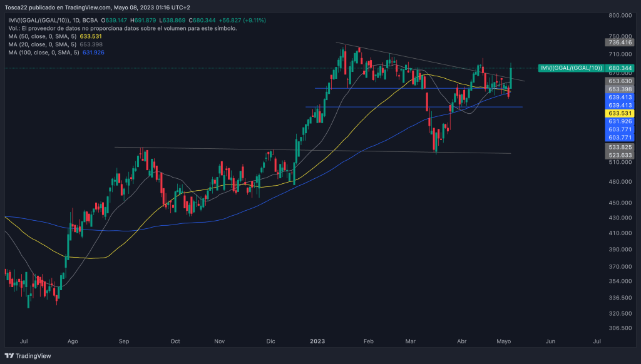Select the Vol. indicator legend line
The image size is (641, 364).
123,29
